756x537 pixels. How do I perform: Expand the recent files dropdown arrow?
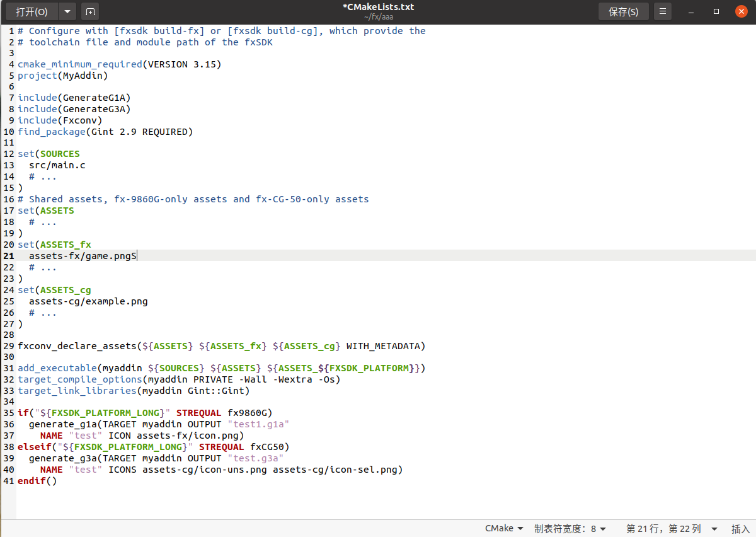point(67,11)
